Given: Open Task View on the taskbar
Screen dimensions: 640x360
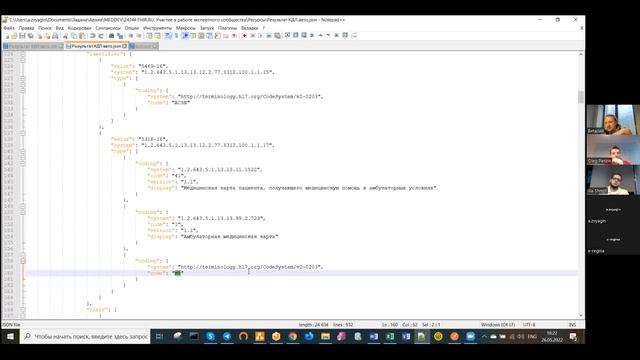Looking at the screenshot, I should 159,337.
